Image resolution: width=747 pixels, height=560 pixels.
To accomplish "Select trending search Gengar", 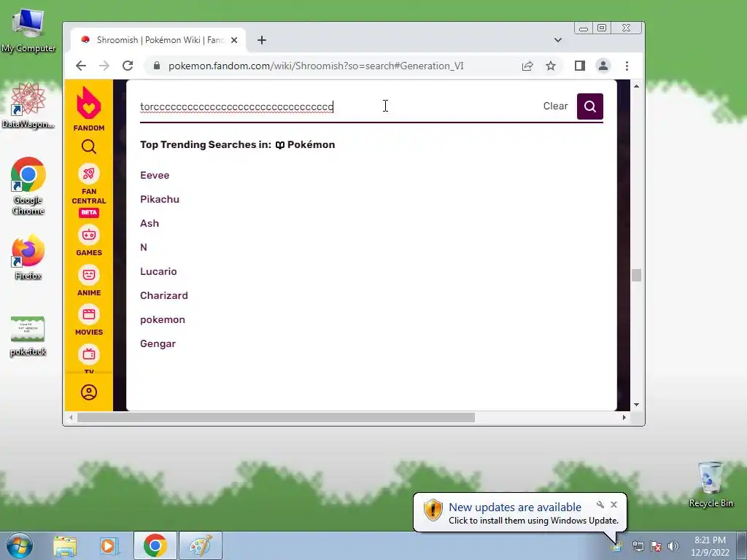I will pos(158,344).
